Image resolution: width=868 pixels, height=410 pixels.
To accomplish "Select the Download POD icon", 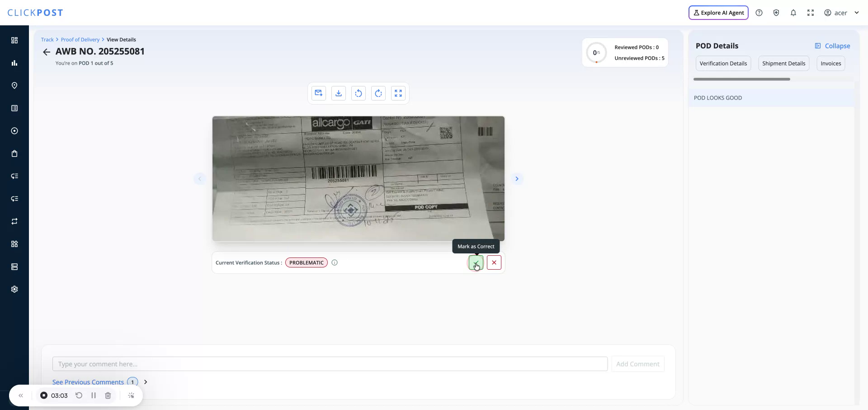I will tap(338, 93).
